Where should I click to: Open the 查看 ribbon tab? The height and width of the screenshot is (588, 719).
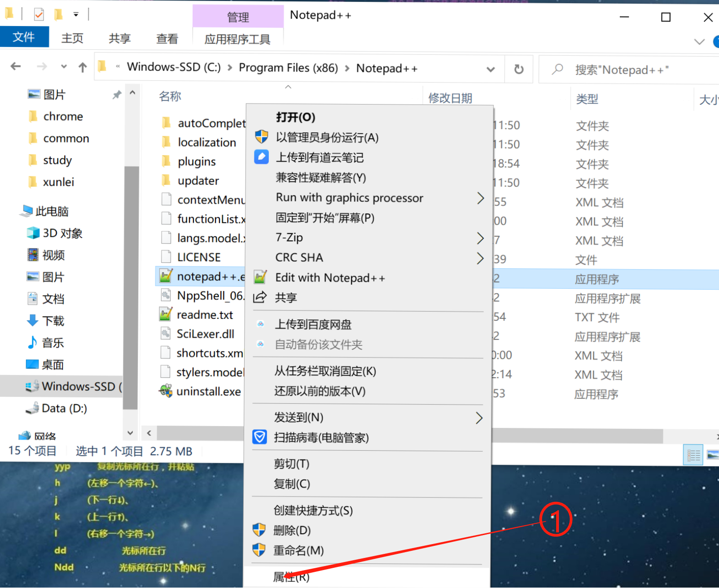pyautogui.click(x=167, y=39)
